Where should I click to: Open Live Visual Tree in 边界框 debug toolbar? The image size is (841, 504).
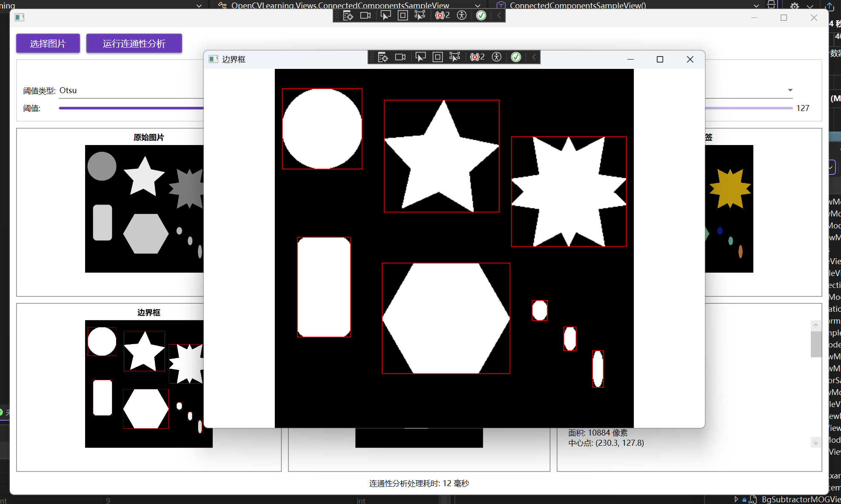[x=383, y=57]
